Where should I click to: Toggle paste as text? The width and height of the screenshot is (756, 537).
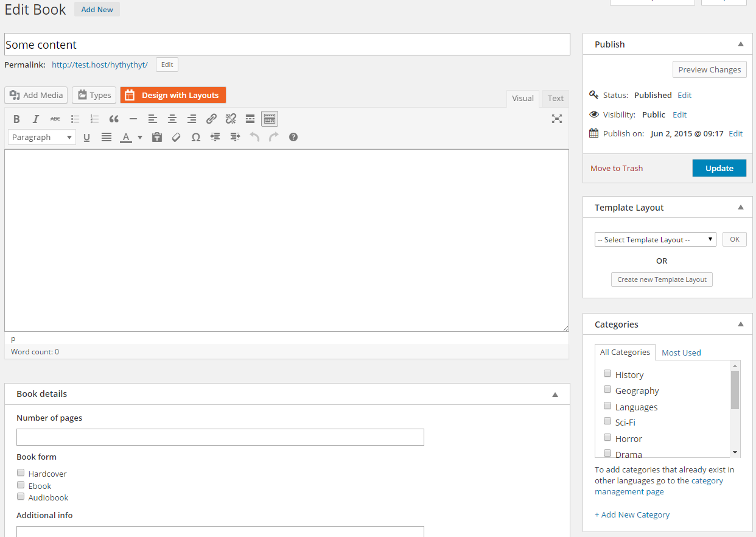point(157,137)
